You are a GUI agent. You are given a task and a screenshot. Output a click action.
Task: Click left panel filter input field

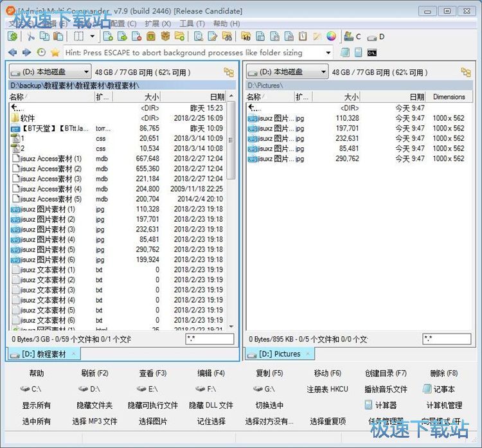tap(210, 339)
